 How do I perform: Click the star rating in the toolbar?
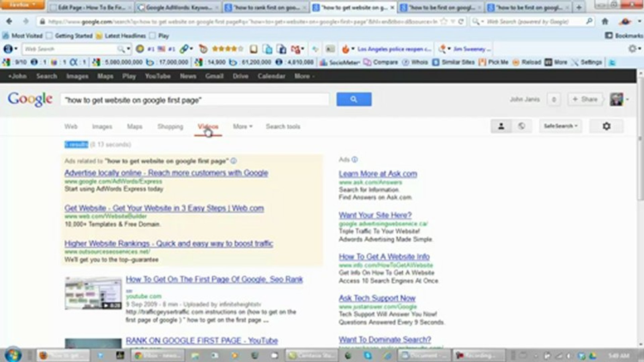click(x=228, y=49)
